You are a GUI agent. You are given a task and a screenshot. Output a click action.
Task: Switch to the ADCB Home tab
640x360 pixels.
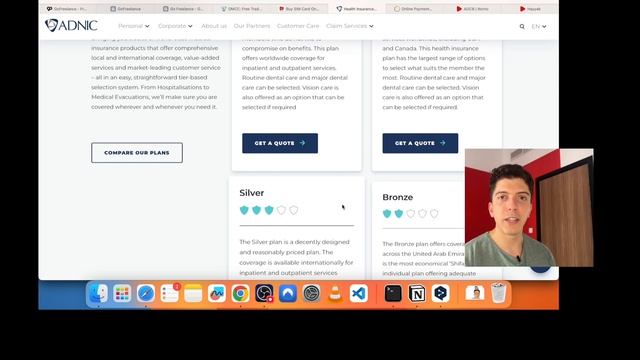[472, 9]
